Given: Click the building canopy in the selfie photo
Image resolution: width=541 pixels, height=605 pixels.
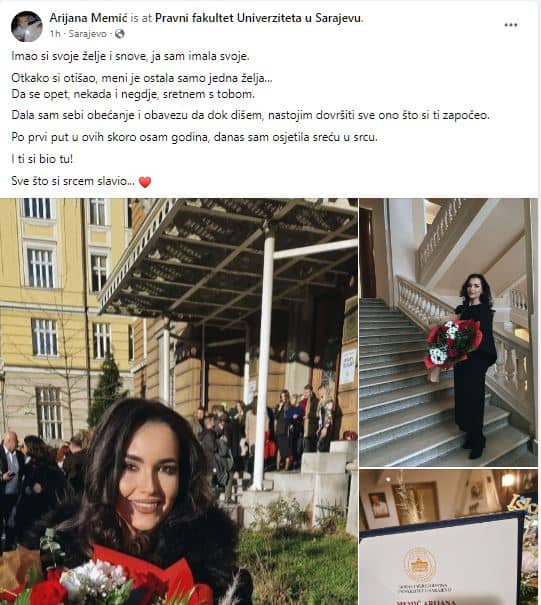Looking at the screenshot, I should click(x=228, y=257).
